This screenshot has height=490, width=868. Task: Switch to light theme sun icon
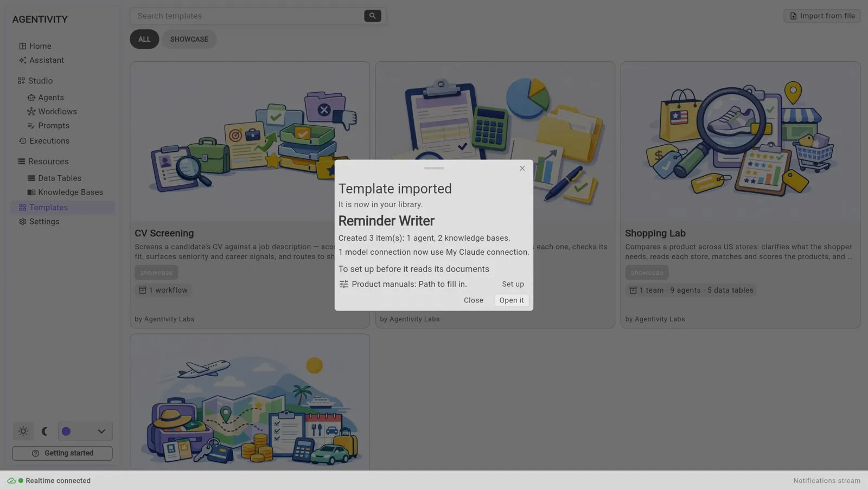(x=23, y=431)
